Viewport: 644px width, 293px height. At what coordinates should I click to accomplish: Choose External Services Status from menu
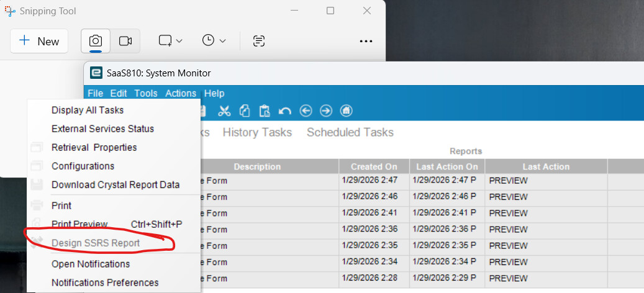(102, 129)
